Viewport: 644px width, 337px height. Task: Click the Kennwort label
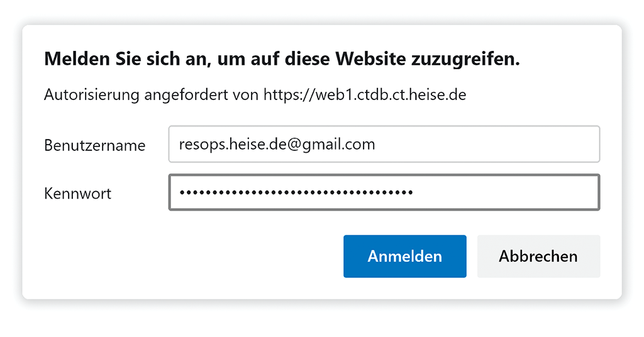77,194
